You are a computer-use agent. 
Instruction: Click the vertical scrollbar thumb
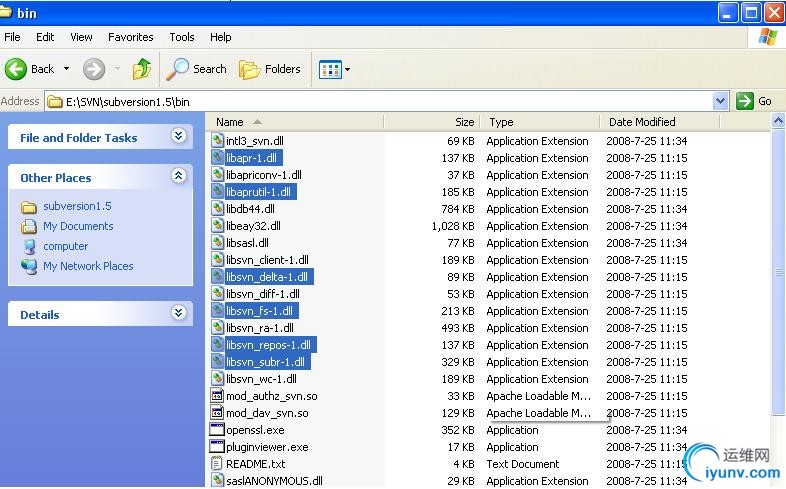[778, 273]
